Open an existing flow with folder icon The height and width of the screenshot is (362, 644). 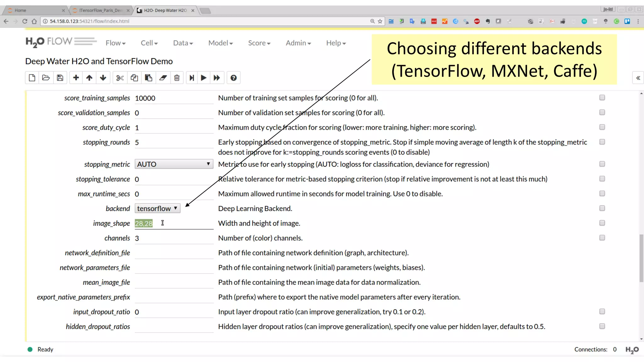(46, 78)
